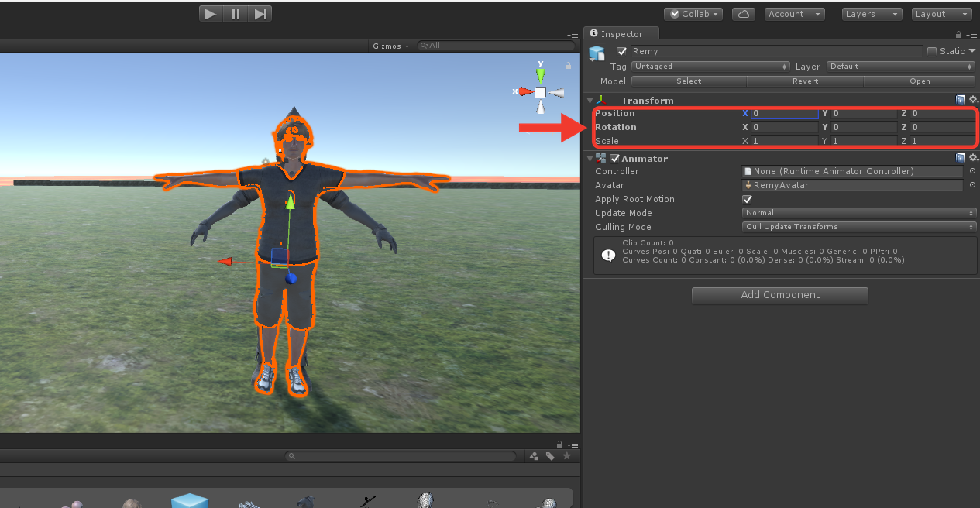
Task: Click the Remy name field
Action: (x=776, y=51)
